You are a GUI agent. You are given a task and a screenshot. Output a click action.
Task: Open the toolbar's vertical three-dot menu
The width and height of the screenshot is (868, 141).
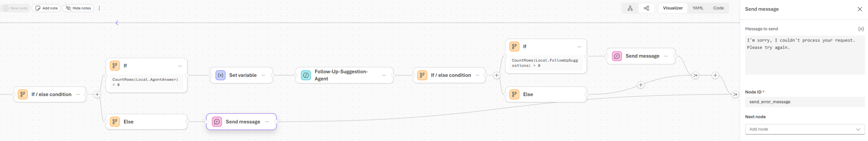99,8
